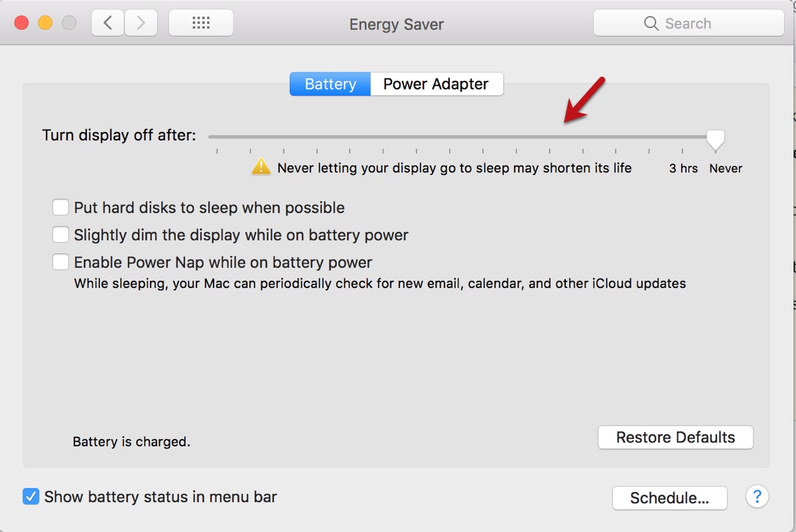The height and width of the screenshot is (532, 796).
Task: Close the Energy Saver window
Action: [x=21, y=23]
